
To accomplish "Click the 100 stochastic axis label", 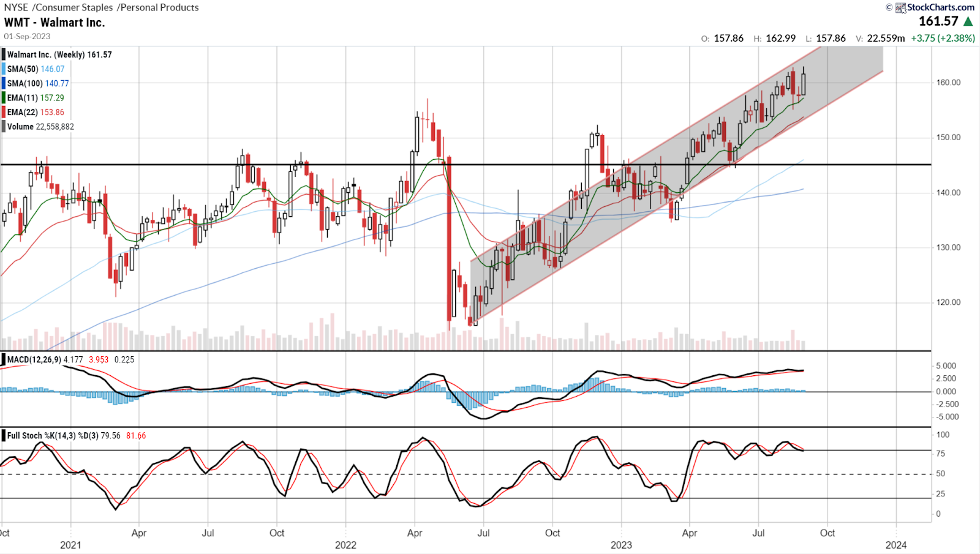I will pyautogui.click(x=943, y=435).
